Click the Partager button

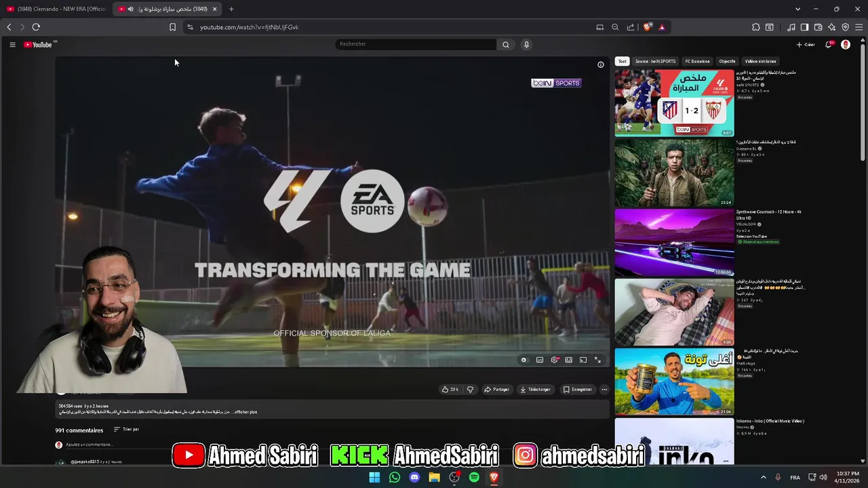pyautogui.click(x=496, y=390)
